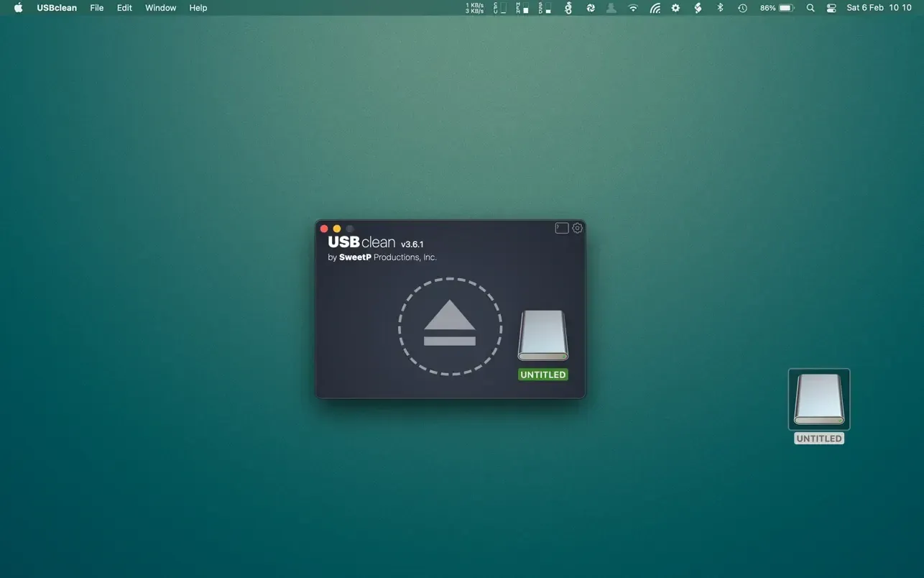
Task: Click the Wi-Fi icon in the menu bar
Action: (632, 8)
